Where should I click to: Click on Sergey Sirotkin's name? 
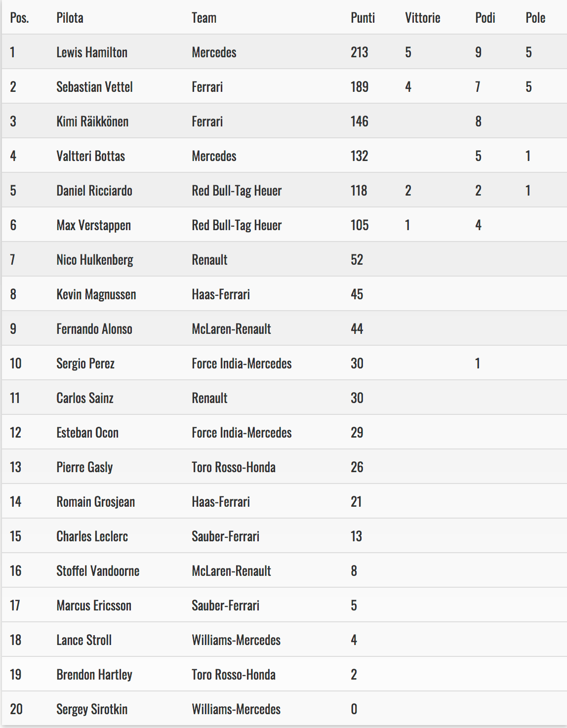92,709
